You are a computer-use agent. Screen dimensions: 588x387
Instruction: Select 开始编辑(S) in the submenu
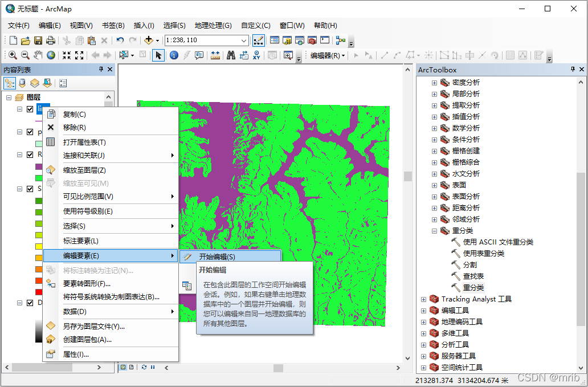click(x=230, y=257)
